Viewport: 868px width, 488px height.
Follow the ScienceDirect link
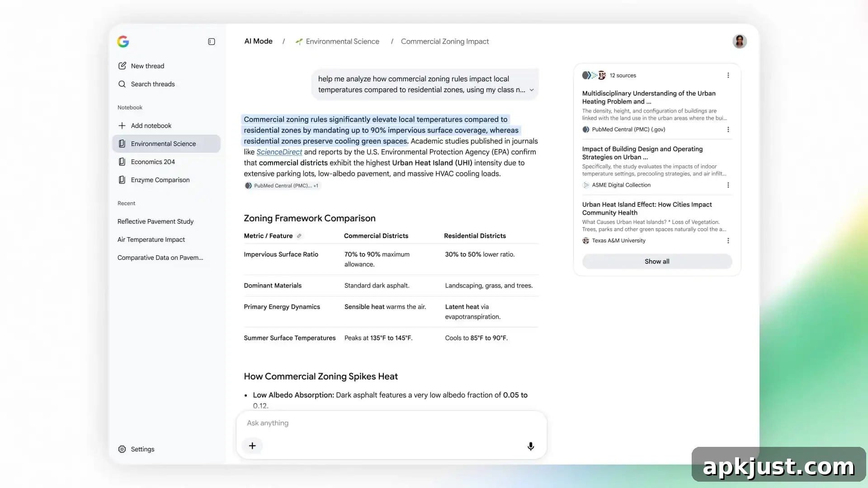coord(279,152)
